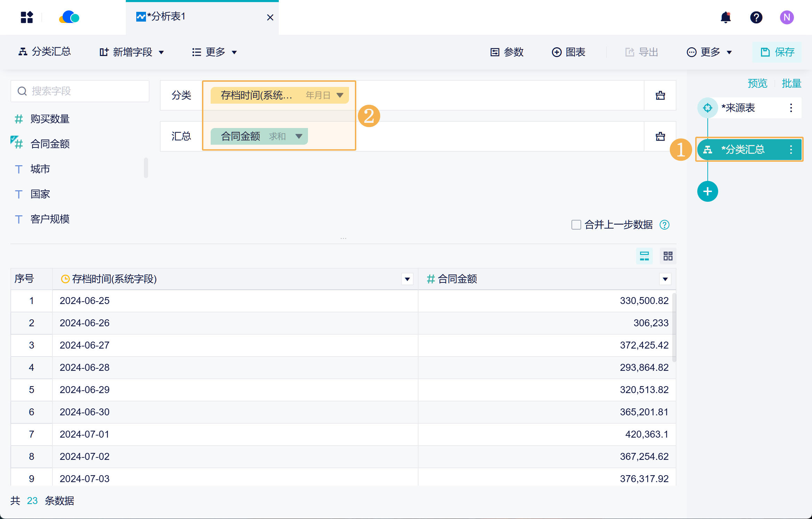Expand the 存档时间 年月日 dropdown
812x519 pixels.
[340, 95]
